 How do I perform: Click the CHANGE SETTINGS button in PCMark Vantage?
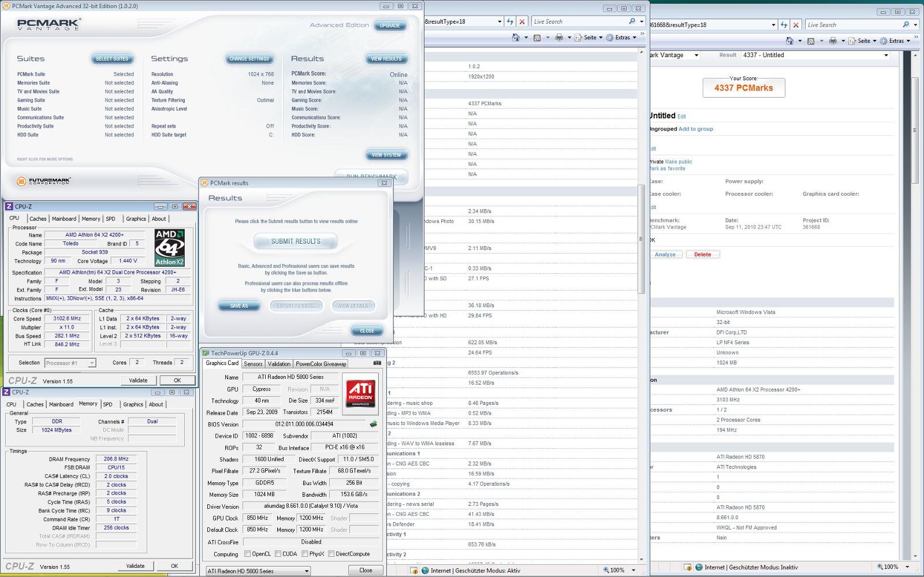(x=249, y=59)
